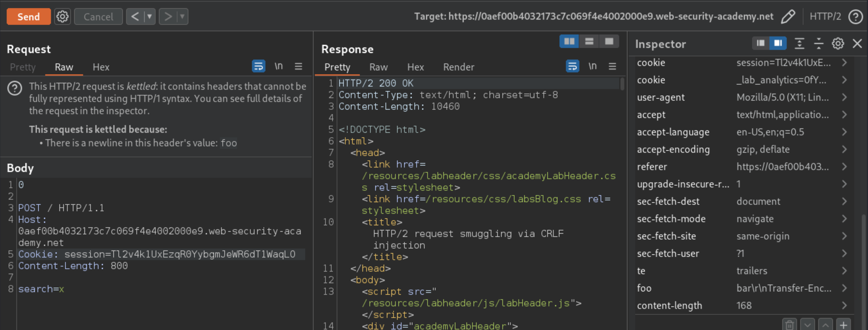Expand the accept header chevron
Screen dimensions: 868x330
(x=844, y=115)
